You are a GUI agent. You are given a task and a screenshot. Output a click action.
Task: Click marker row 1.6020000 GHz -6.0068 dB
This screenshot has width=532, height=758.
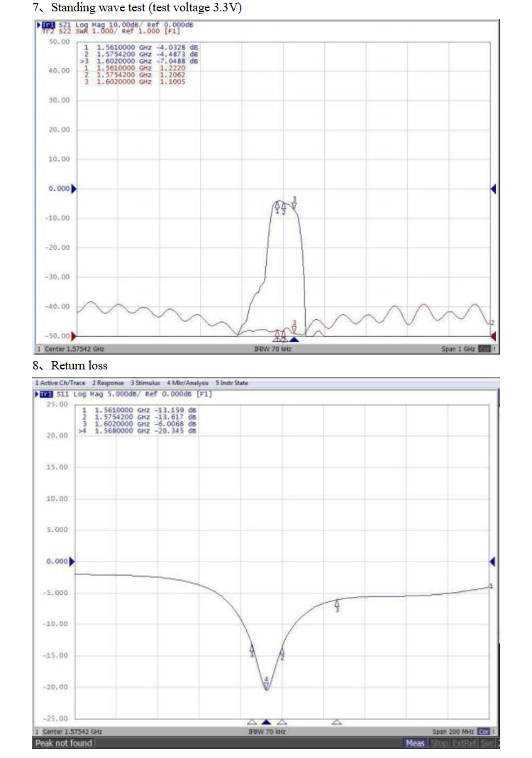tap(139, 423)
